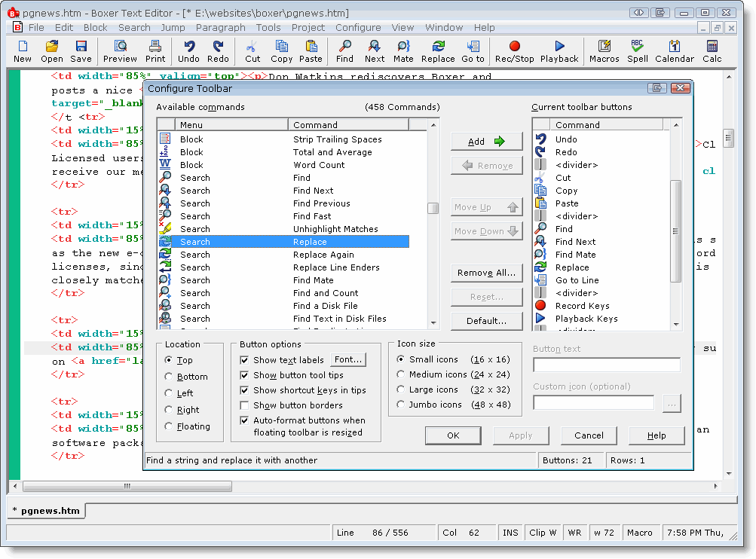Select the Jumbo icons size option

(x=400, y=405)
